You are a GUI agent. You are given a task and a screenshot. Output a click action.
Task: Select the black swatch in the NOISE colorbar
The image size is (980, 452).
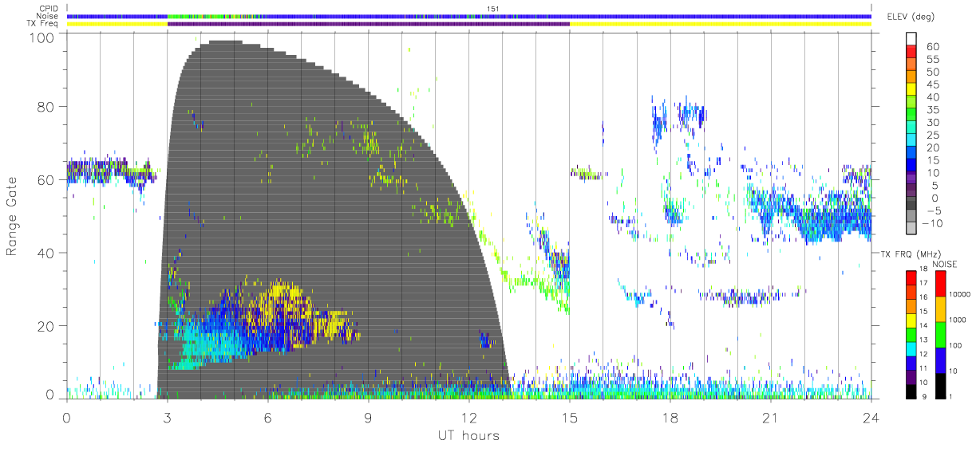tap(939, 385)
